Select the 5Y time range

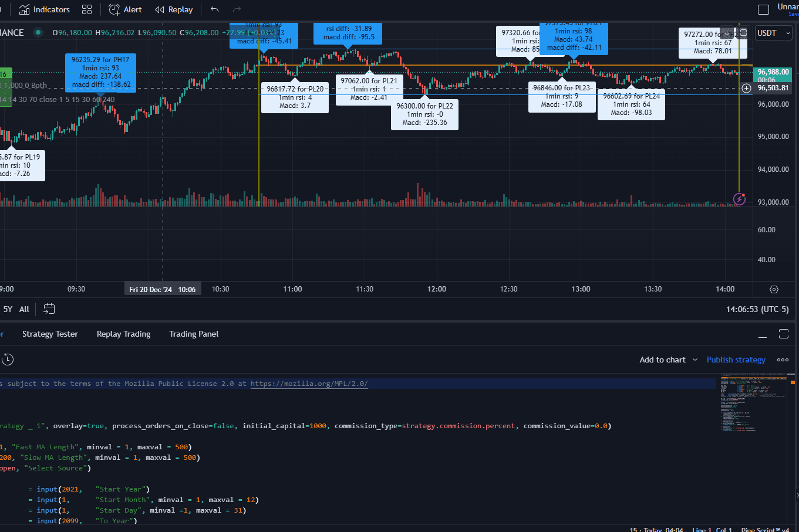[8, 309]
